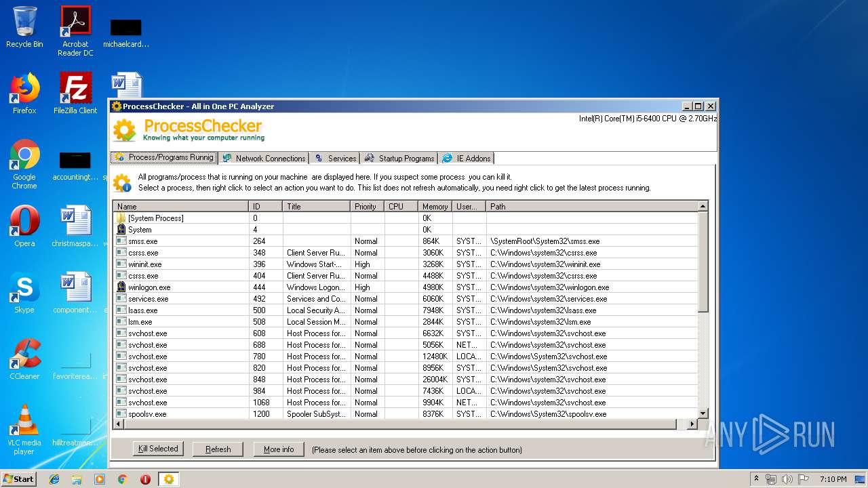The height and width of the screenshot is (488, 868).
Task: Open Windows Explorer taskbar icon
Action: pyautogui.click(x=77, y=479)
